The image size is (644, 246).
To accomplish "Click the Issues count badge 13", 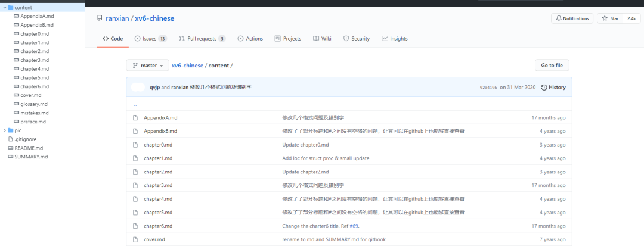I will pyautogui.click(x=162, y=39).
